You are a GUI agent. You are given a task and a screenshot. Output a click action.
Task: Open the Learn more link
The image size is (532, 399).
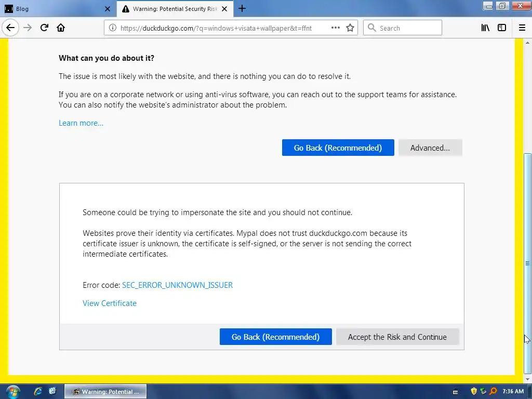click(81, 123)
